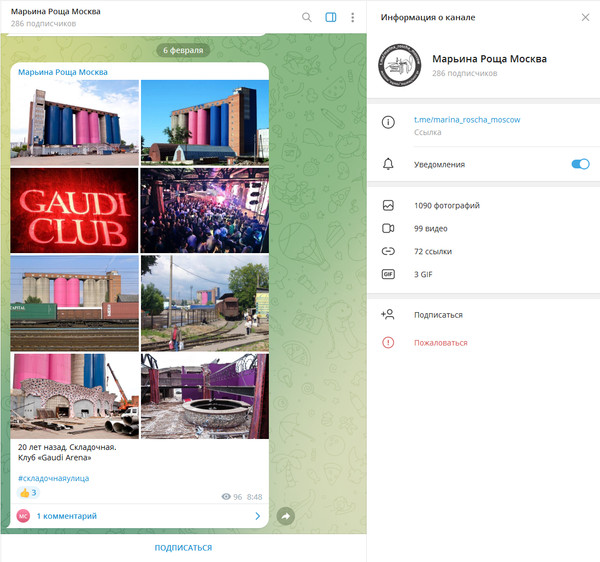Click the commenter MC avatar
This screenshot has width=600, height=562.
coord(23,516)
